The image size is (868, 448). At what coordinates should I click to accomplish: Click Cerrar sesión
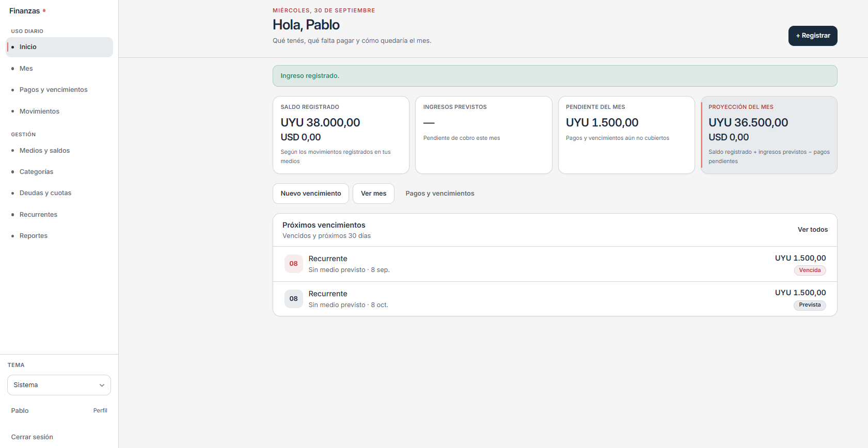(32, 437)
